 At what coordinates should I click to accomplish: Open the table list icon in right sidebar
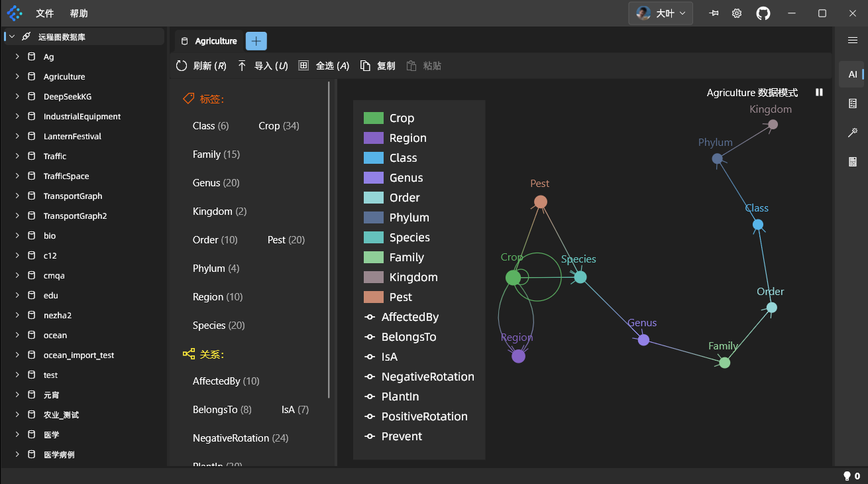(853, 103)
